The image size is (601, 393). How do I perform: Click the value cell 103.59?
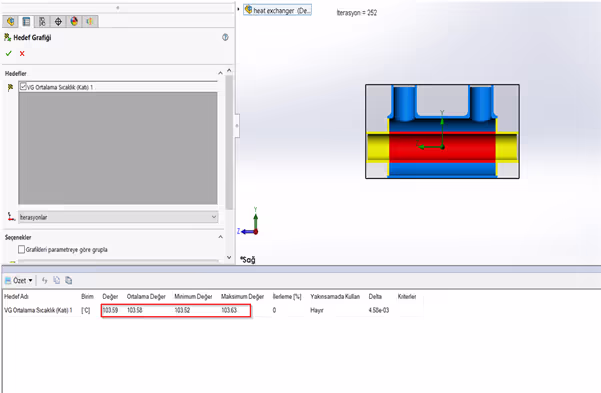click(x=110, y=310)
